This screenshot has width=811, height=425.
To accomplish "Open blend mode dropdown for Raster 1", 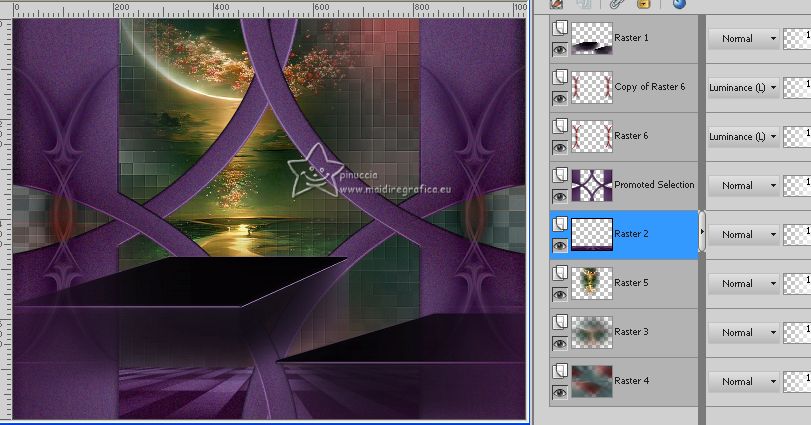I will pyautogui.click(x=743, y=39).
